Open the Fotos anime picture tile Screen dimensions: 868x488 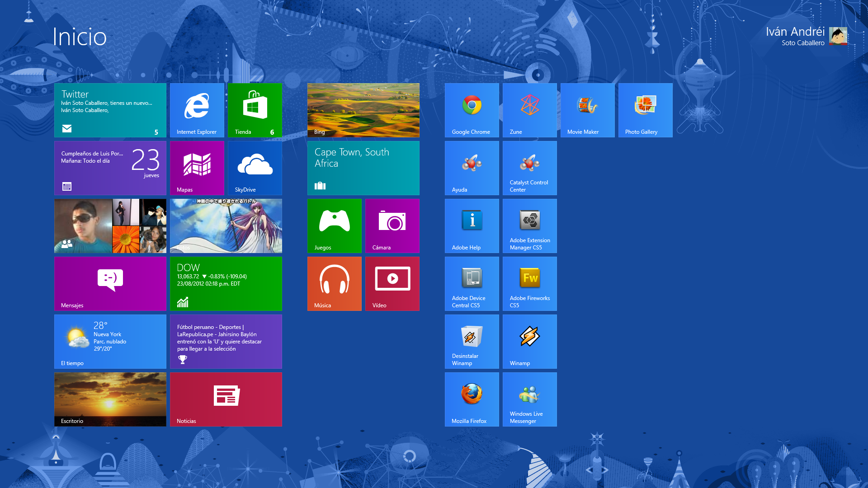226,226
